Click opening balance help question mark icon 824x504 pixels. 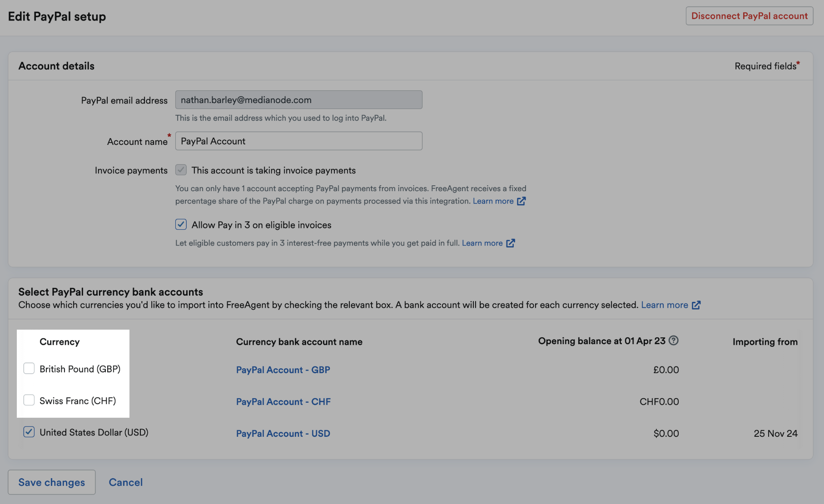(x=674, y=341)
